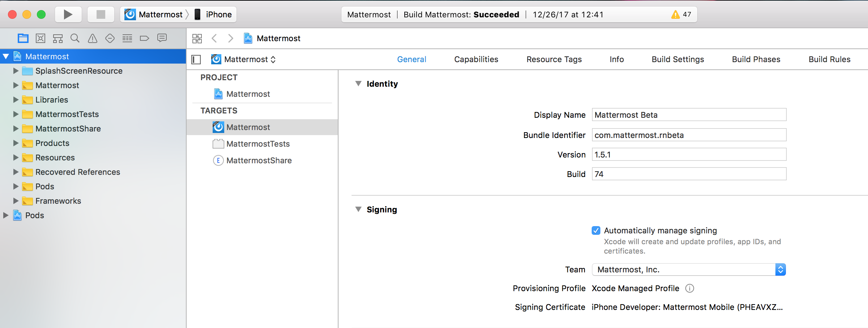Screen dimensions: 868x328
Task: Select the MattermostShare target
Action: coord(259,160)
